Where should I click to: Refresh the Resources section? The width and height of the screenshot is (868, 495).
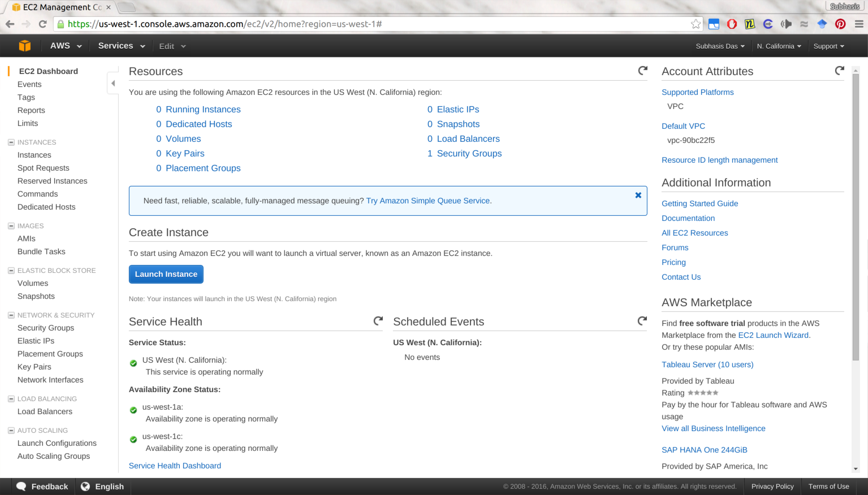[x=642, y=71]
